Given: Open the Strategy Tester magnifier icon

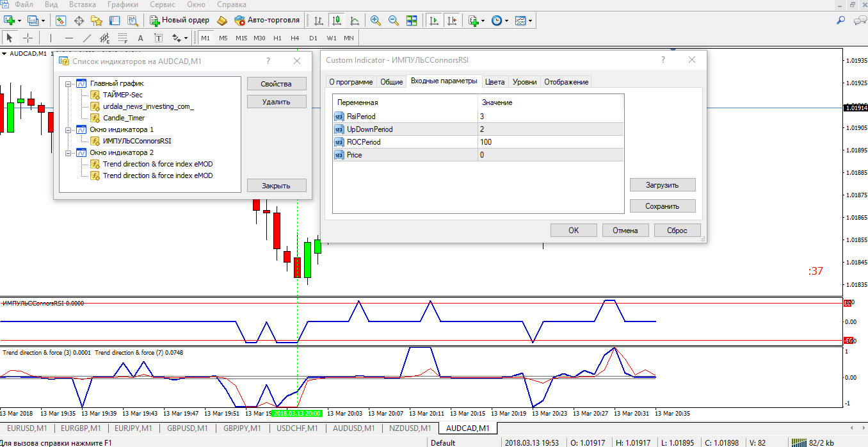Looking at the screenshot, I should click(133, 20).
